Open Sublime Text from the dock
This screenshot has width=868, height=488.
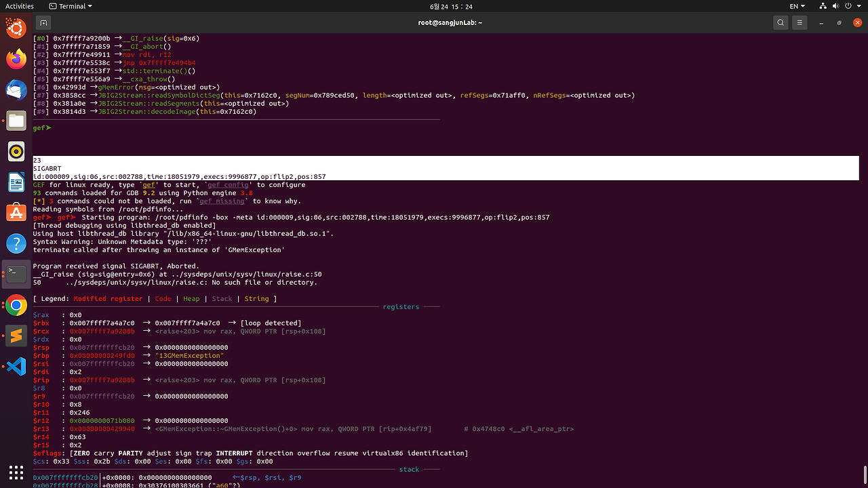[x=16, y=336]
